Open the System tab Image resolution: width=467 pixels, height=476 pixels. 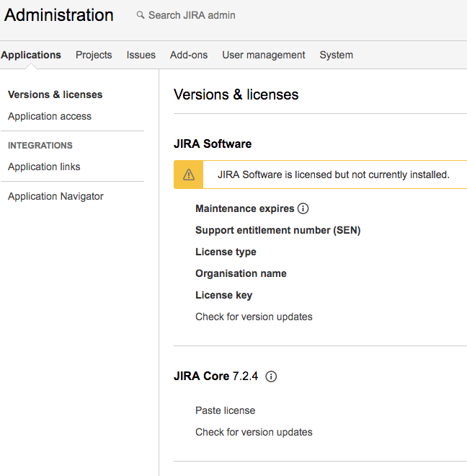coord(337,55)
